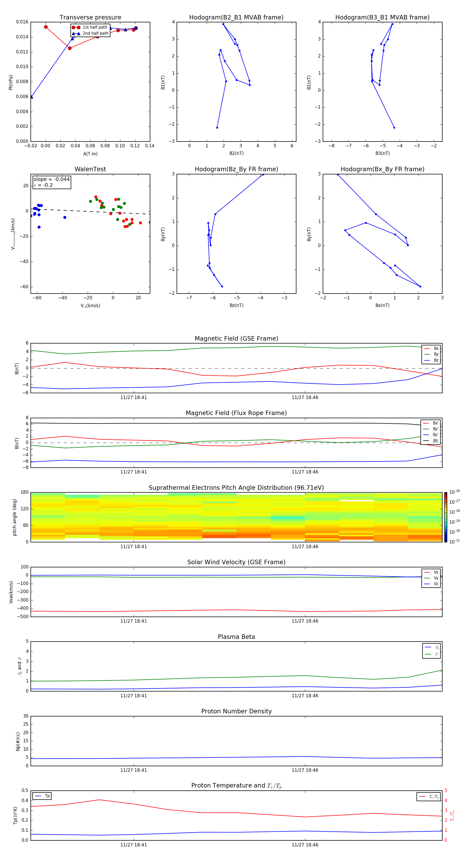This screenshot has height=868, width=473.
Task: Click 'pitch angle (deg)' axis label
Action: coord(14,517)
